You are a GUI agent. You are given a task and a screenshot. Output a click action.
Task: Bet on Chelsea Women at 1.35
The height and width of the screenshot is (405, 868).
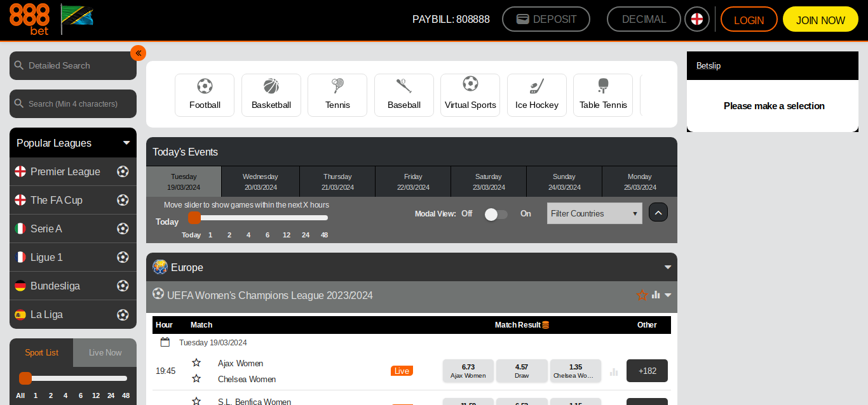[x=576, y=371]
